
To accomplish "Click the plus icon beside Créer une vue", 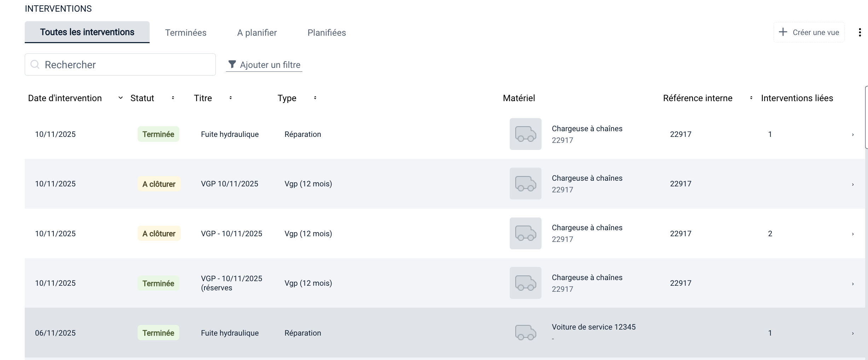I will point(783,32).
